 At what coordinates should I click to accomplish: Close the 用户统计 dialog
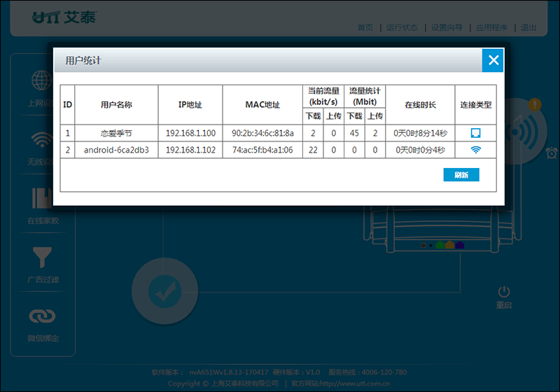point(493,60)
